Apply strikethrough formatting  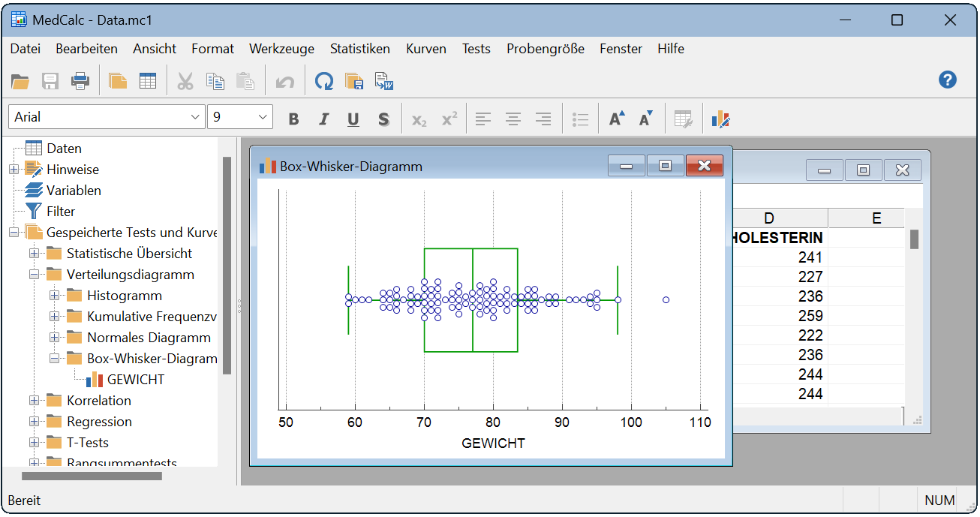pos(383,119)
